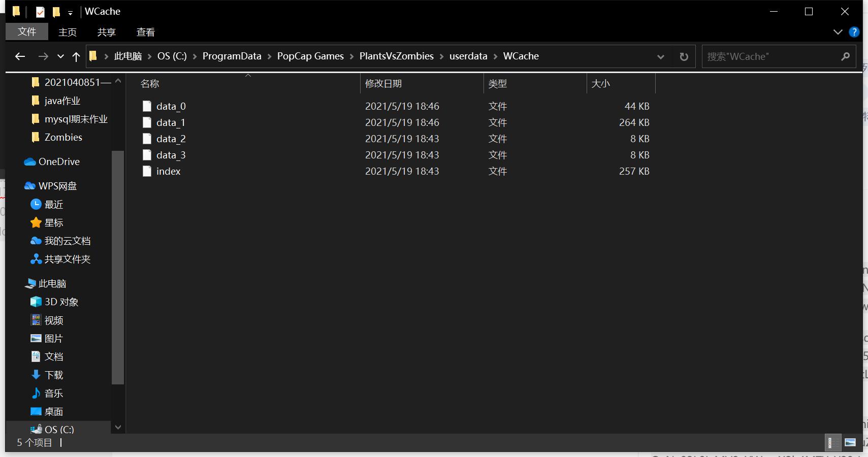Viewport: 868px width, 457px height.
Task: Click ProgramData breadcrumb segment
Action: 232,56
